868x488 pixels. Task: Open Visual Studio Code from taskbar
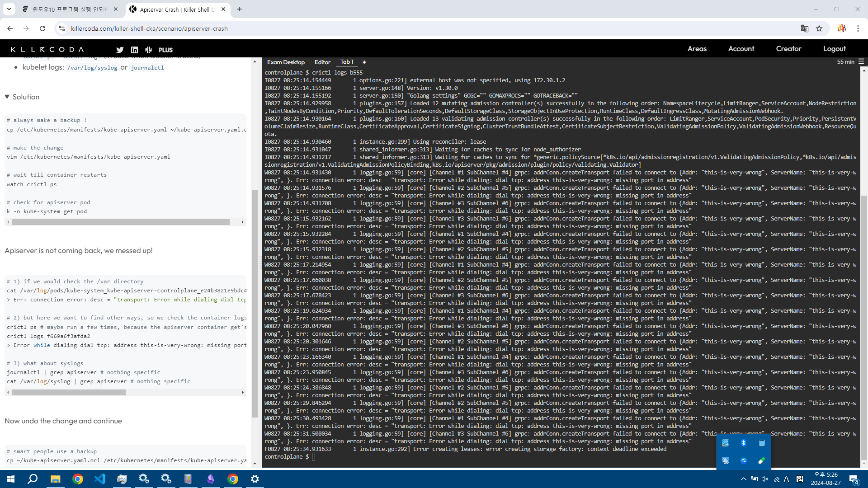point(100,479)
